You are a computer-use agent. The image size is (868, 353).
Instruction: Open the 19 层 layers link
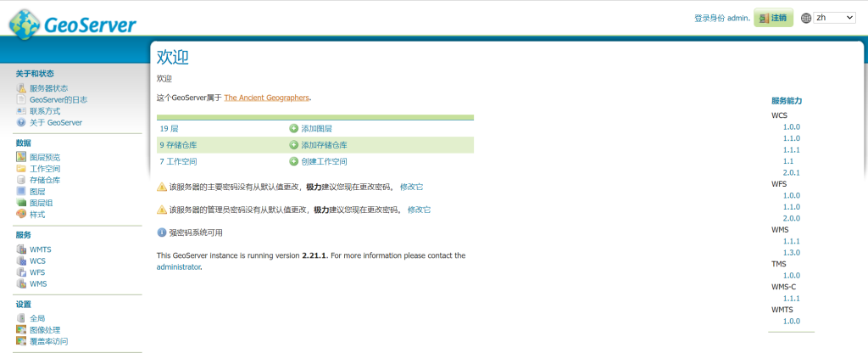coord(169,129)
